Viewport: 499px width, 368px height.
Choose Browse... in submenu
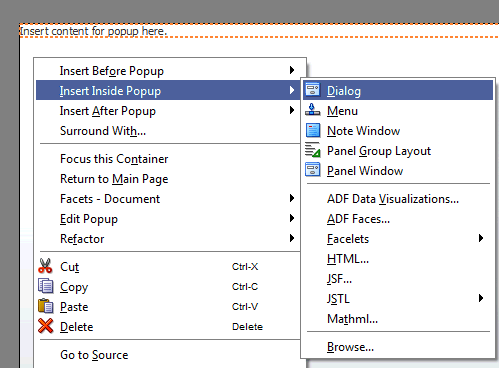pos(398,347)
